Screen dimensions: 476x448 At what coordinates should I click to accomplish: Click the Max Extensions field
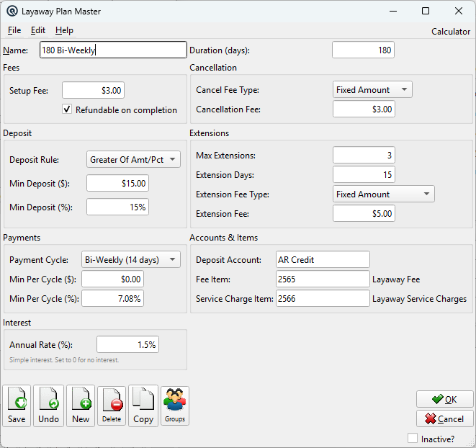(x=364, y=155)
